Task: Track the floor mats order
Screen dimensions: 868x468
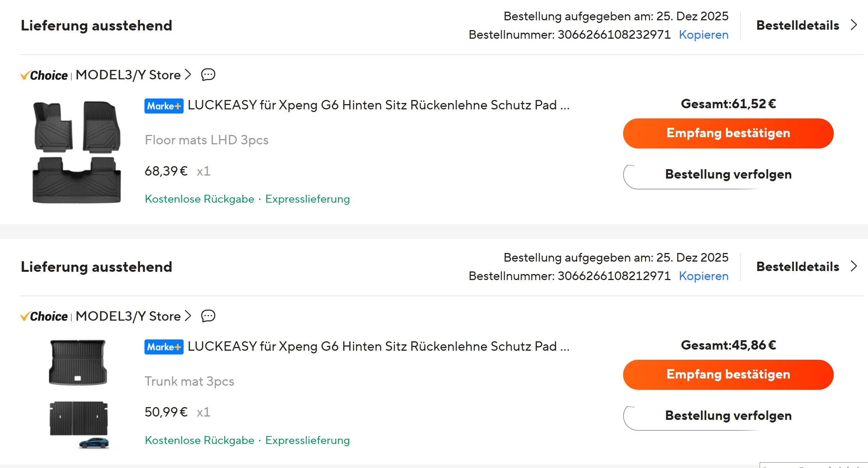Action: pos(728,174)
